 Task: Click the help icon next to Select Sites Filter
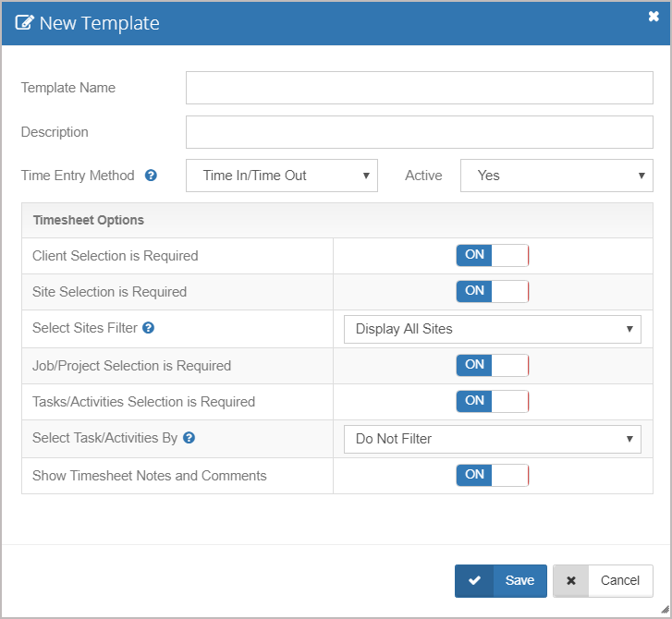tap(148, 328)
